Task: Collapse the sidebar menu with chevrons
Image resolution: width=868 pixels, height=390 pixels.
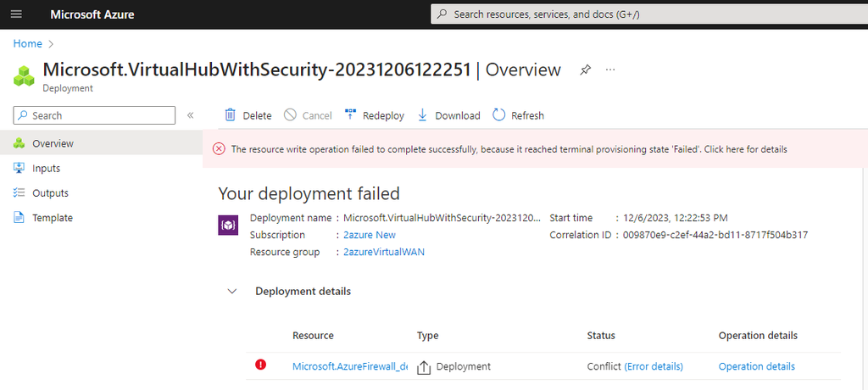Action: pos(190,115)
